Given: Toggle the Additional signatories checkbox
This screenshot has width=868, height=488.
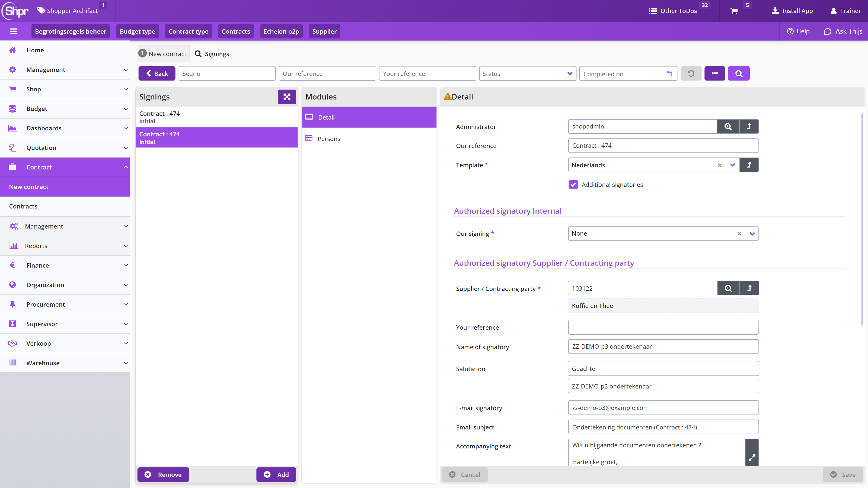Looking at the screenshot, I should coord(573,185).
